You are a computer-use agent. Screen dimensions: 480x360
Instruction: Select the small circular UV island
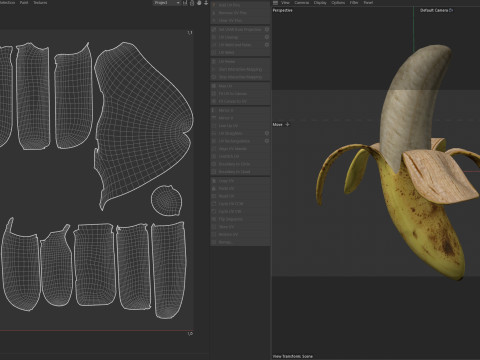click(167, 200)
